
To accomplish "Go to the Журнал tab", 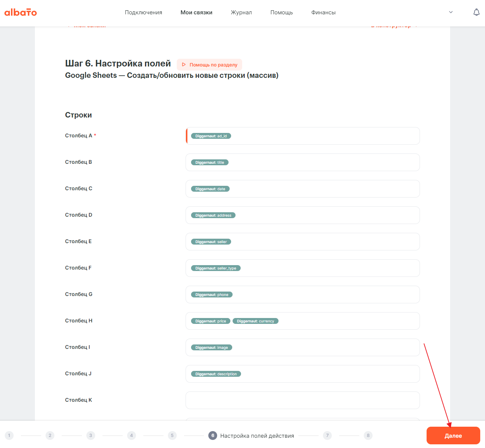I will click(241, 12).
